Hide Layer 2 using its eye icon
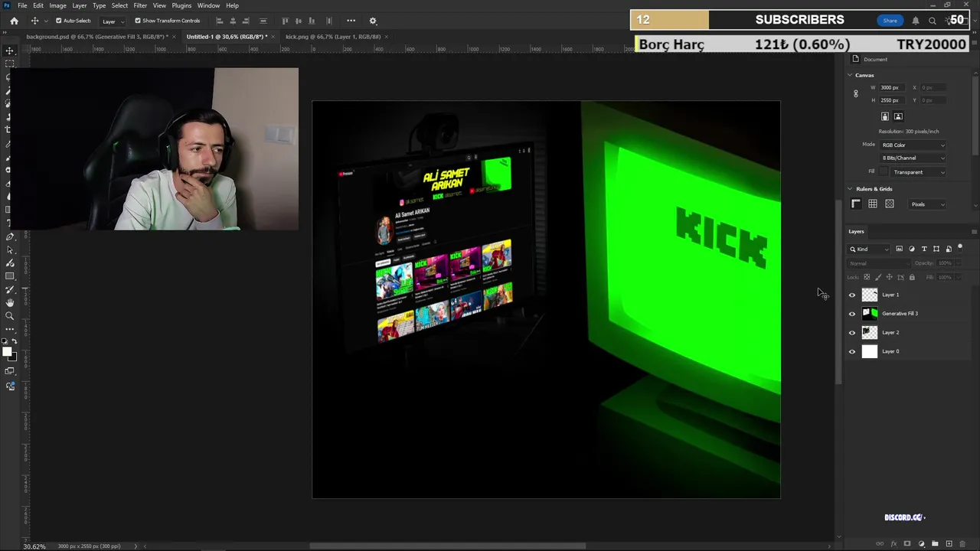Viewport: 980px width, 551px height. [x=852, y=333]
